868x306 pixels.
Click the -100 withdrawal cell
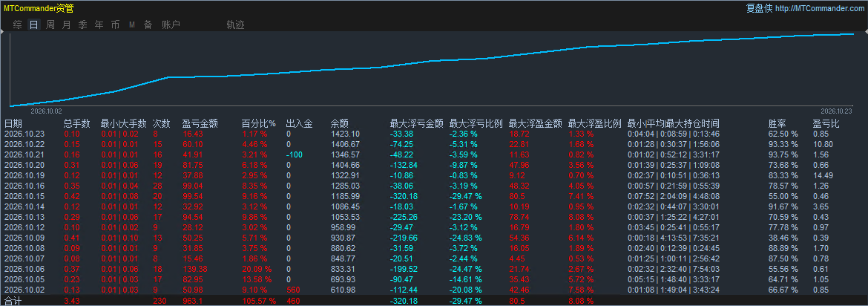click(x=294, y=154)
